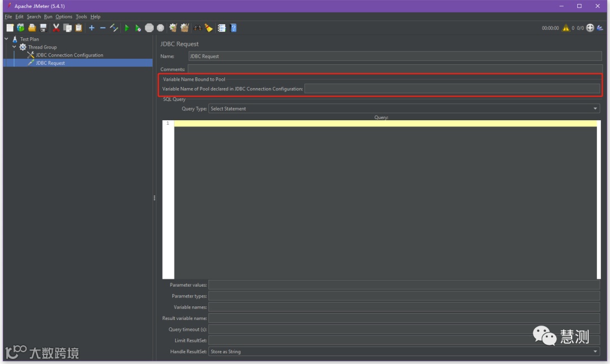This screenshot has width=610, height=364.
Task: Open the Handle ResultSet dropdown
Action: point(404,352)
